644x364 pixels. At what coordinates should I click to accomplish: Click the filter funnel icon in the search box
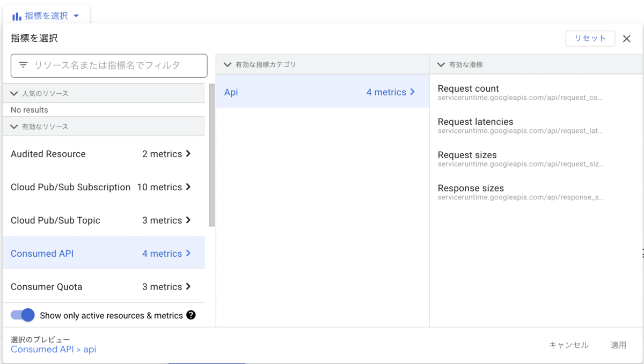click(x=23, y=65)
